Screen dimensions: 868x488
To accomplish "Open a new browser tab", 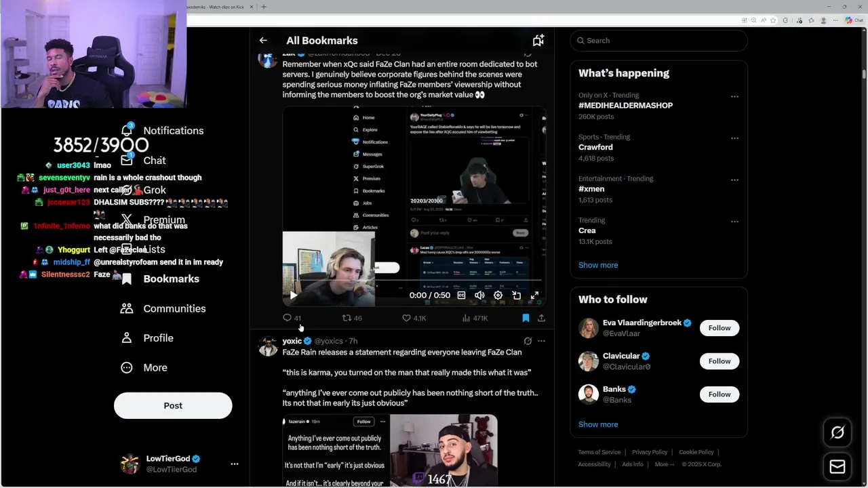I will pos(264,7).
